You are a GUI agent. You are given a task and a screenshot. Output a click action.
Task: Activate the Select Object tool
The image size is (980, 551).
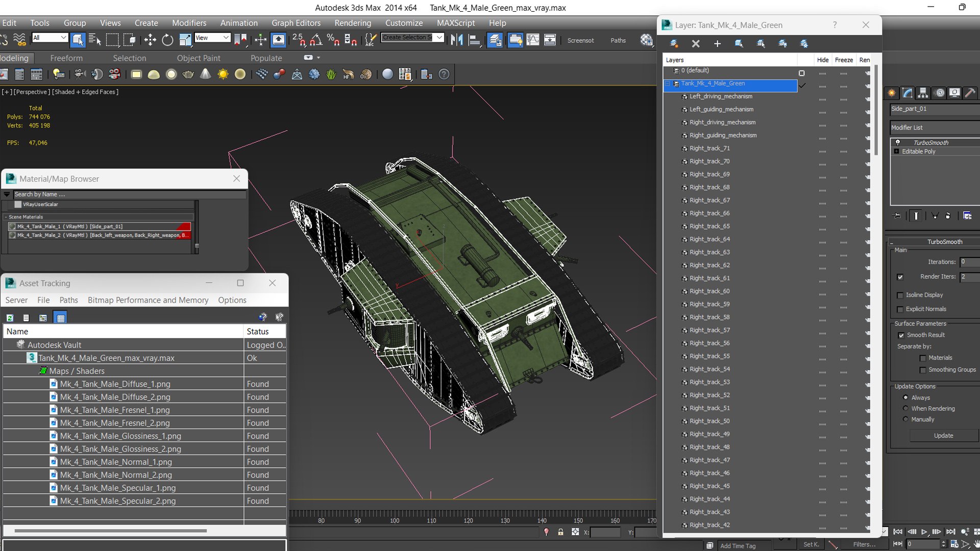pos(78,40)
